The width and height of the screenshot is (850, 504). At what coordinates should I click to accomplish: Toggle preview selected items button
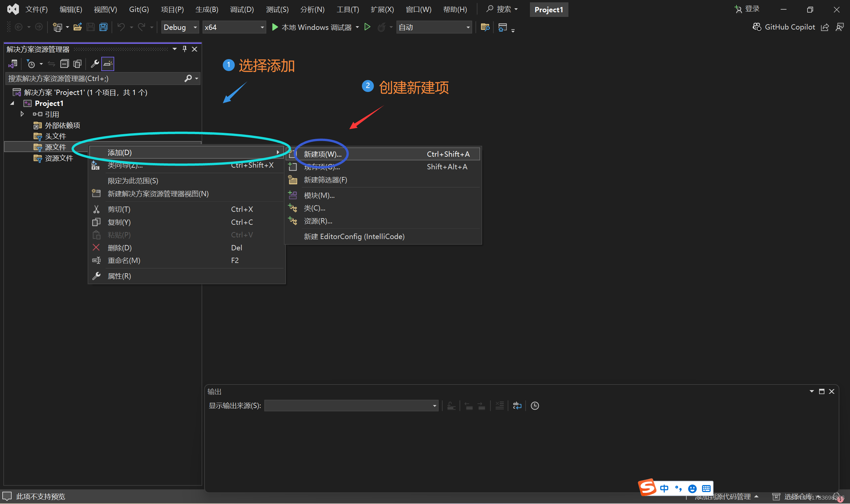[108, 63]
